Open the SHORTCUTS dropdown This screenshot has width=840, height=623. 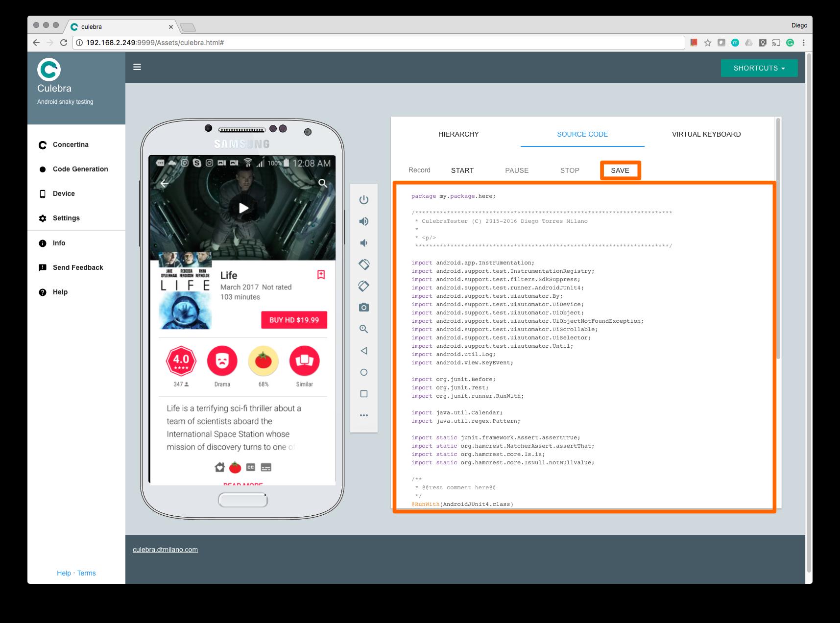tap(759, 68)
